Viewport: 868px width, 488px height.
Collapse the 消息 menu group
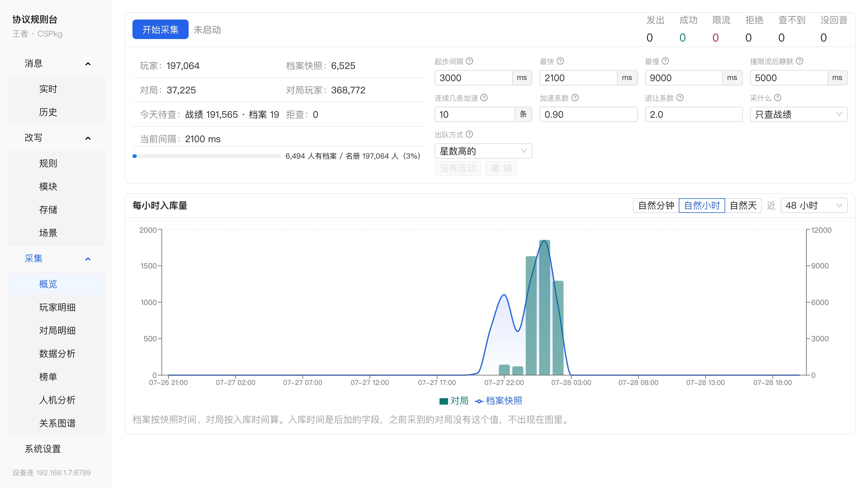pos(56,63)
